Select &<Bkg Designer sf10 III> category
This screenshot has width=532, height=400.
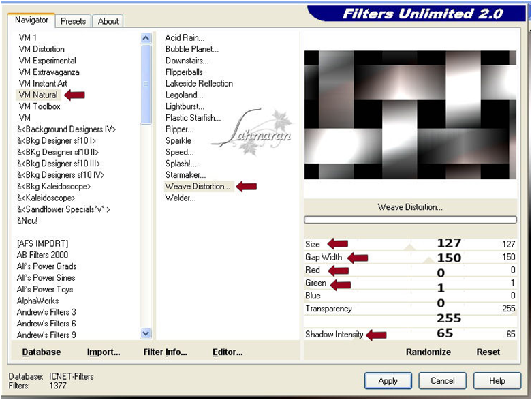point(59,164)
